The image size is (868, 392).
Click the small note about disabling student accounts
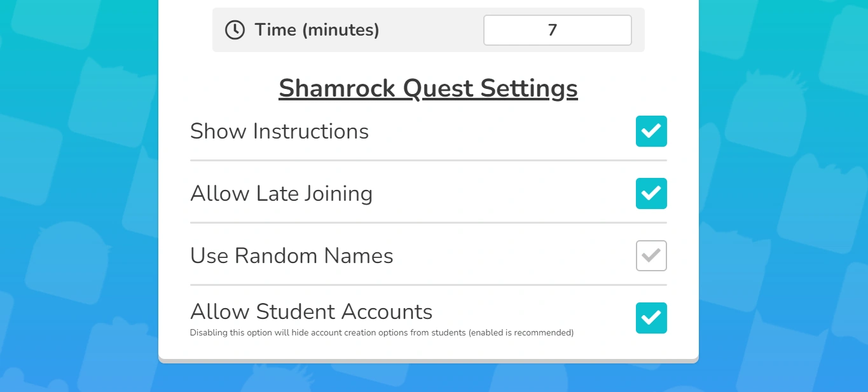click(382, 332)
